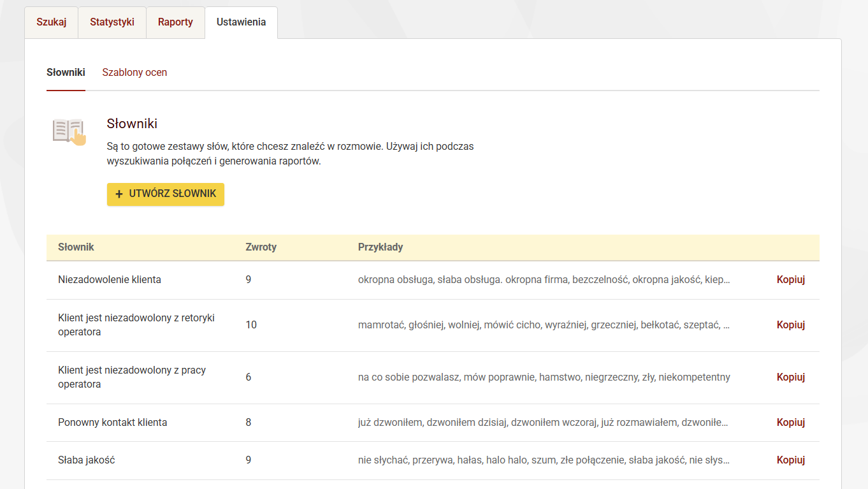This screenshot has height=489, width=868.
Task: Select the Ustawienia tab
Action: [242, 22]
